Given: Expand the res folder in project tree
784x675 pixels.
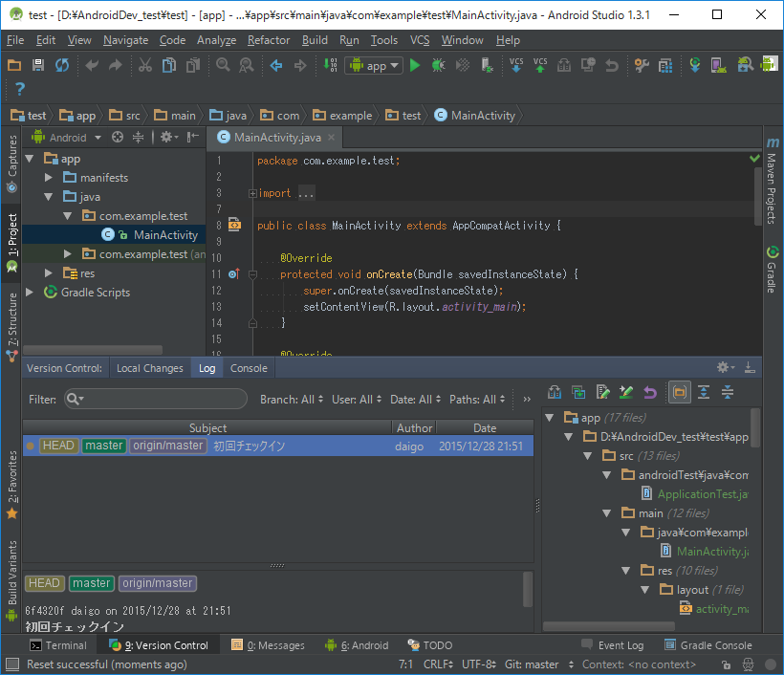Looking at the screenshot, I should point(49,273).
